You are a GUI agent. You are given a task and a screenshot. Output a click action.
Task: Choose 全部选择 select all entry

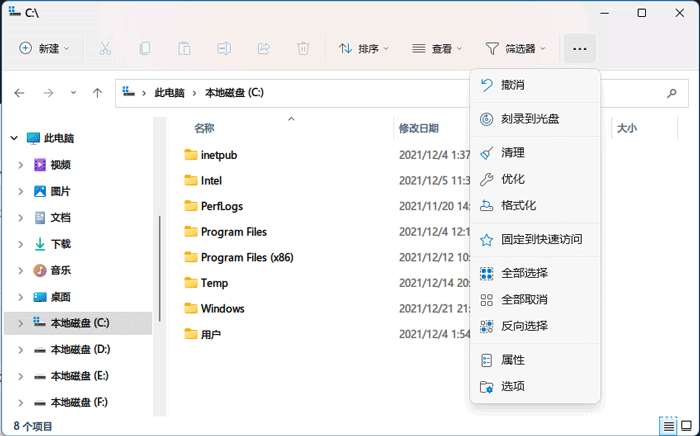coord(535,273)
